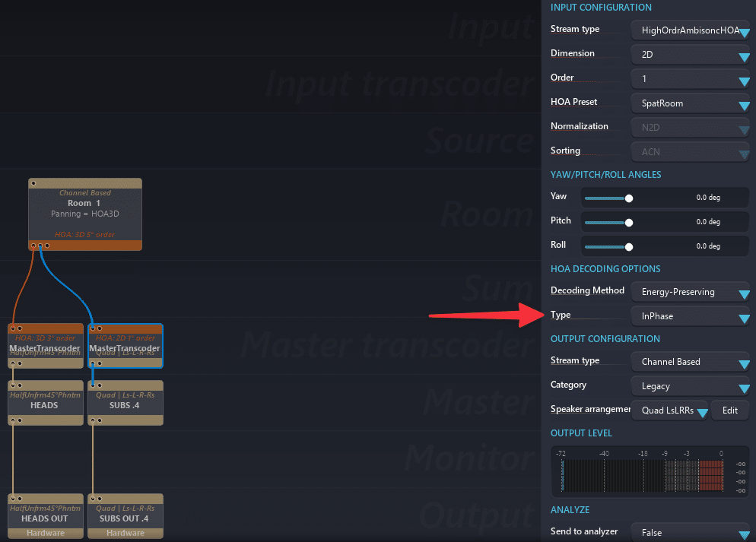Select the Room 1 node
The height and width of the screenshot is (542, 756).
pos(84,209)
